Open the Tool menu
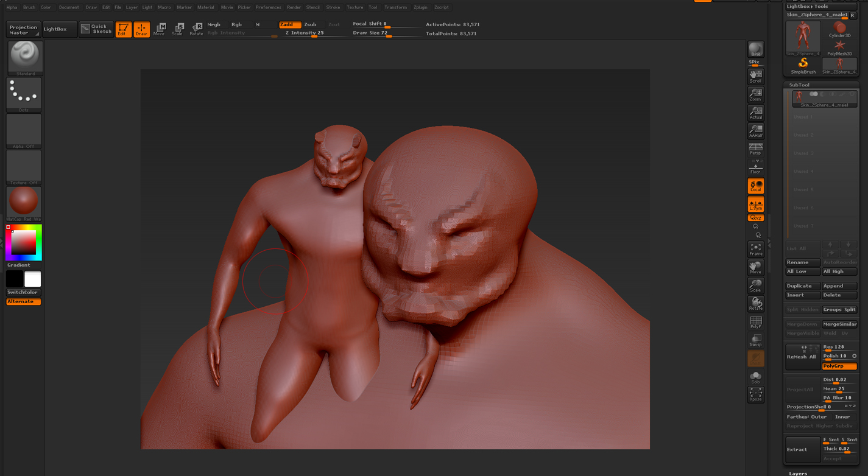The height and width of the screenshot is (476, 868). [x=373, y=7]
